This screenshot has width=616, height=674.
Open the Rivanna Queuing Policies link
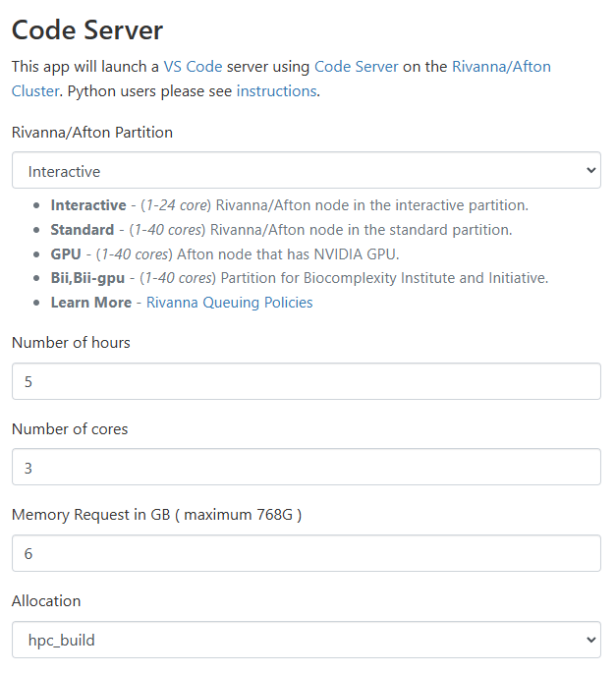pyautogui.click(x=229, y=303)
